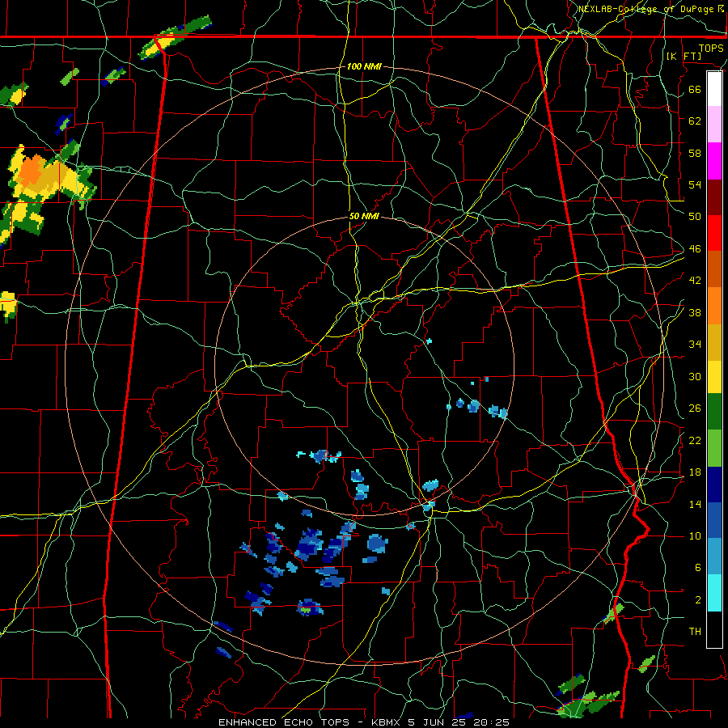Click legend scale value "54"
Viewport: 728px width, 728px height.
(x=695, y=184)
